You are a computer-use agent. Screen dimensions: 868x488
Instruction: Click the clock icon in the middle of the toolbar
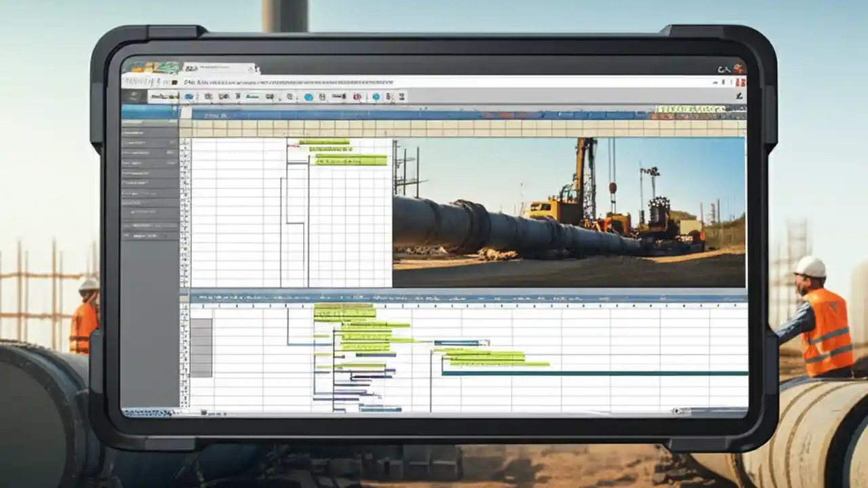click(x=289, y=97)
